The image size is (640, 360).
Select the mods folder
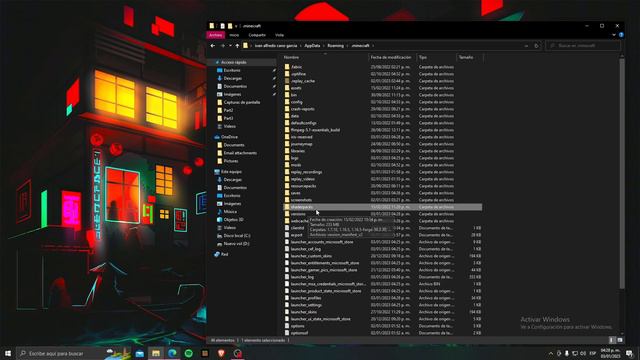point(296,165)
